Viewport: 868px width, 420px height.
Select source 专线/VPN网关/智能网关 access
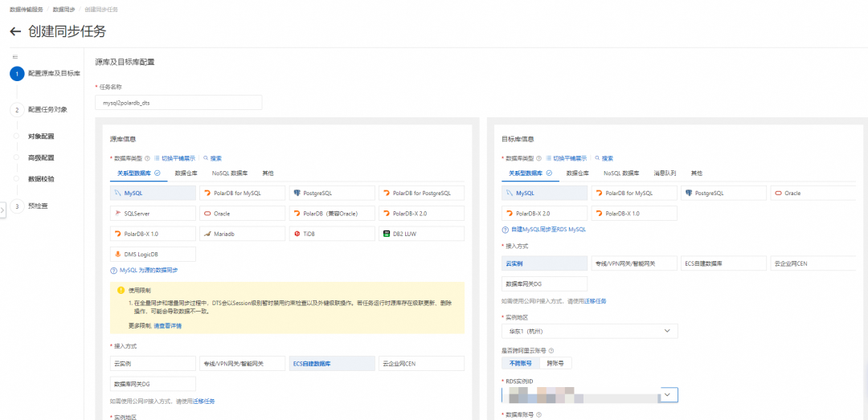point(243,364)
